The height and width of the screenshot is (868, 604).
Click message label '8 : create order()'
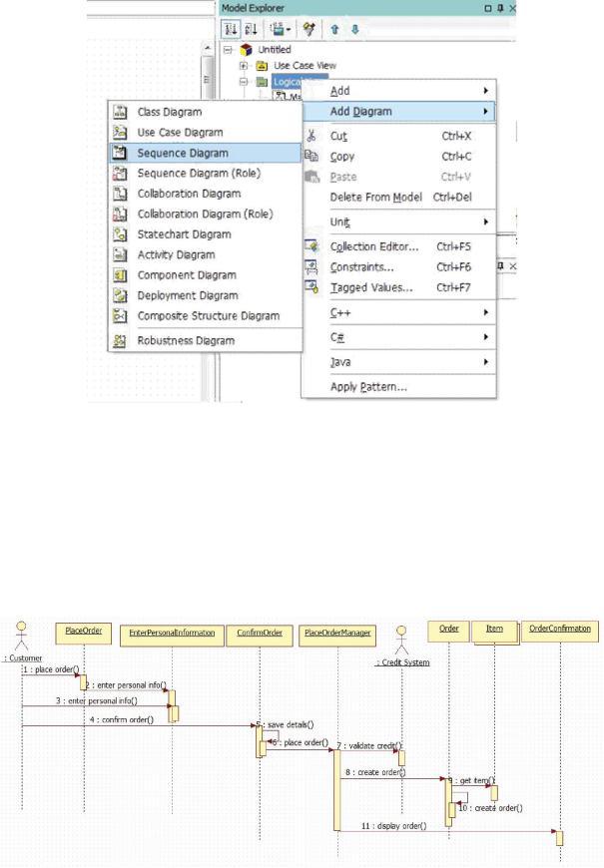point(375,772)
